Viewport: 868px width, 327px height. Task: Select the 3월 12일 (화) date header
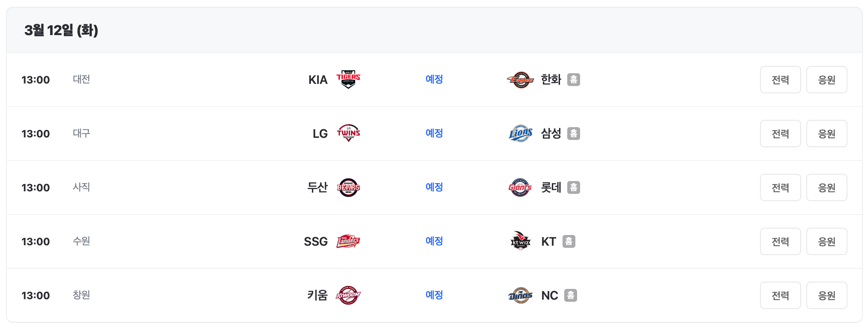[63, 30]
